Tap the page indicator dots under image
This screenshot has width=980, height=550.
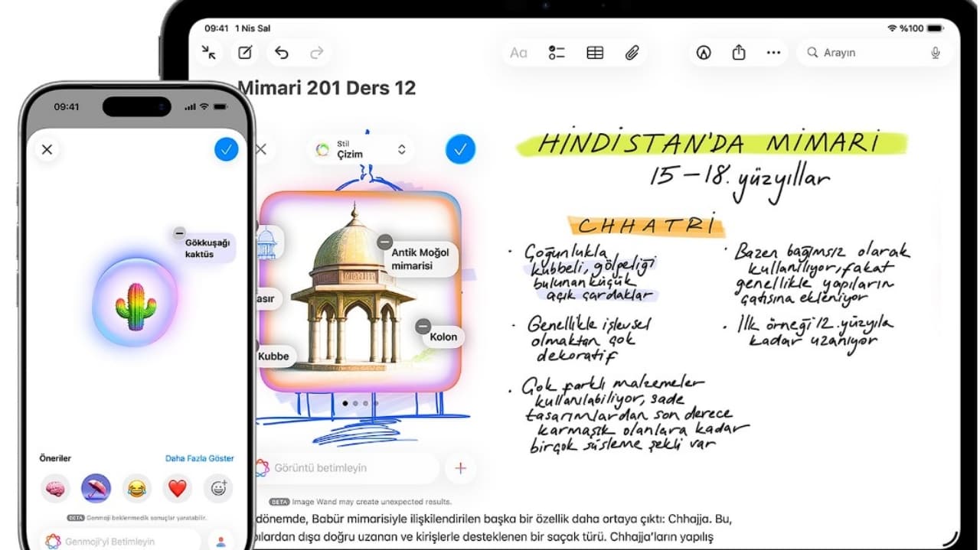click(x=360, y=402)
